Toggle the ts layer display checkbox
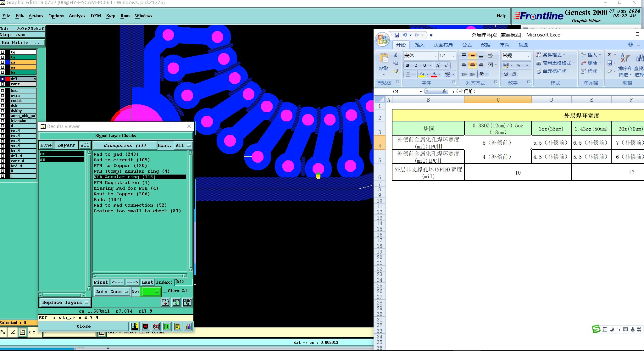This screenshot has height=351, width=644. (x=3, y=57)
